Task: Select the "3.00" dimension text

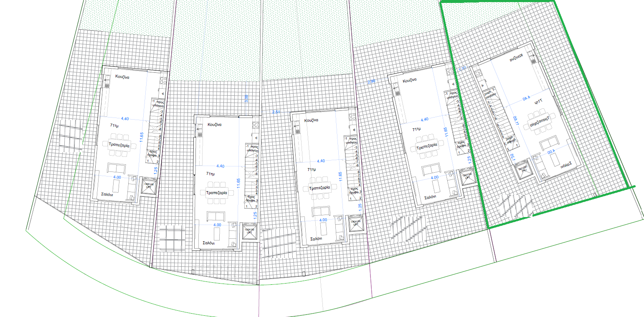Action: 246,99
